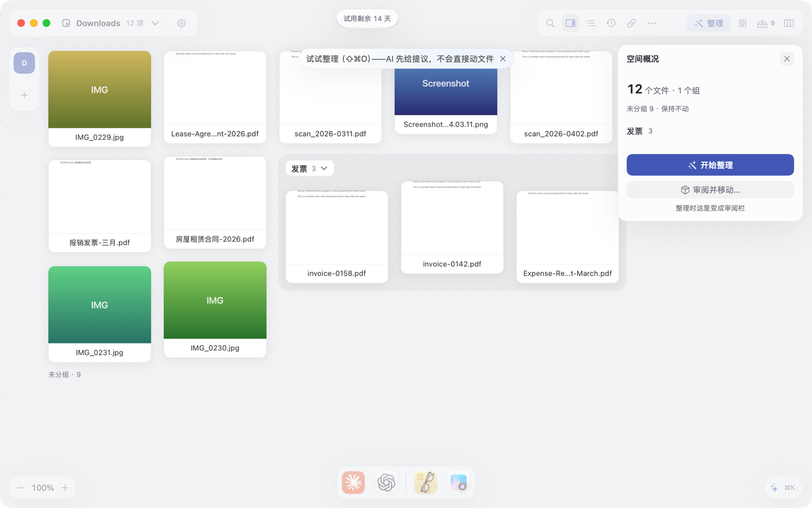
Task: Dismiss the 试试整理 tip banner
Action: (503, 58)
